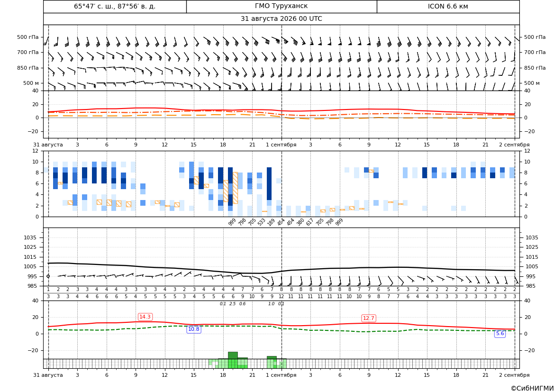Click the 2.5 precipitation amount label

click(233, 304)
